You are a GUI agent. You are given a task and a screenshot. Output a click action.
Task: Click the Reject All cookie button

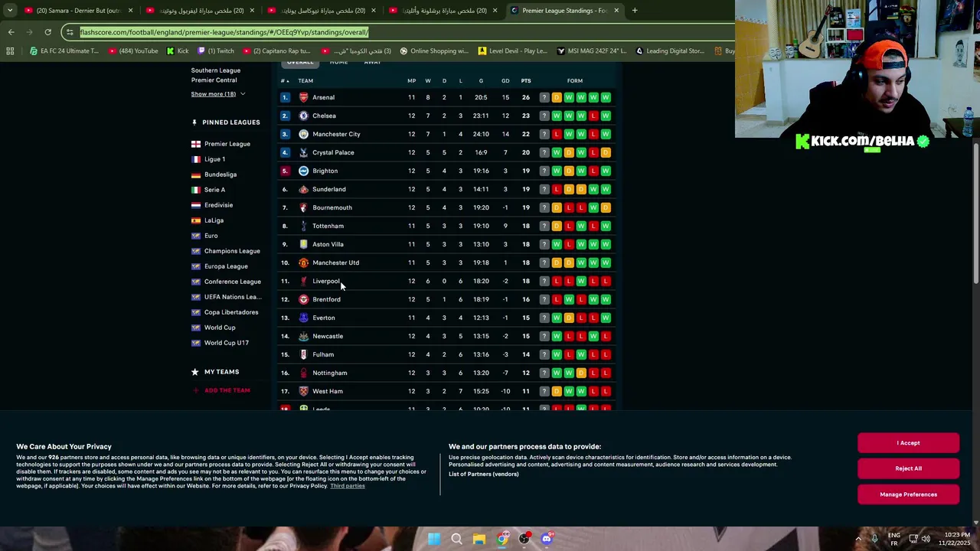(909, 468)
